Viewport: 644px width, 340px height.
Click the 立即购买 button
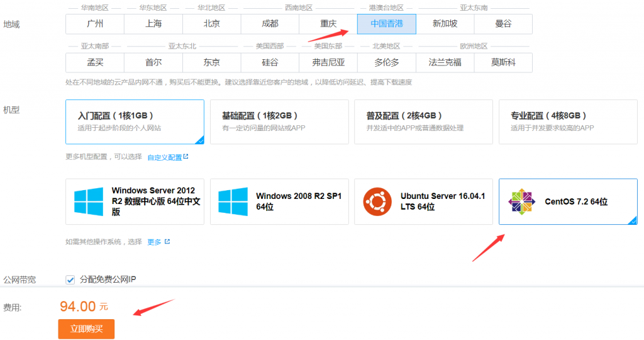(86, 329)
